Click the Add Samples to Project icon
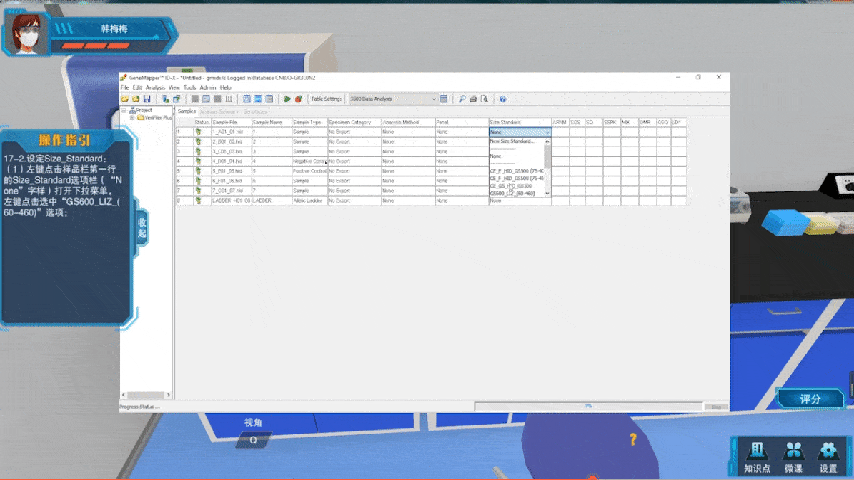 [x=166, y=99]
